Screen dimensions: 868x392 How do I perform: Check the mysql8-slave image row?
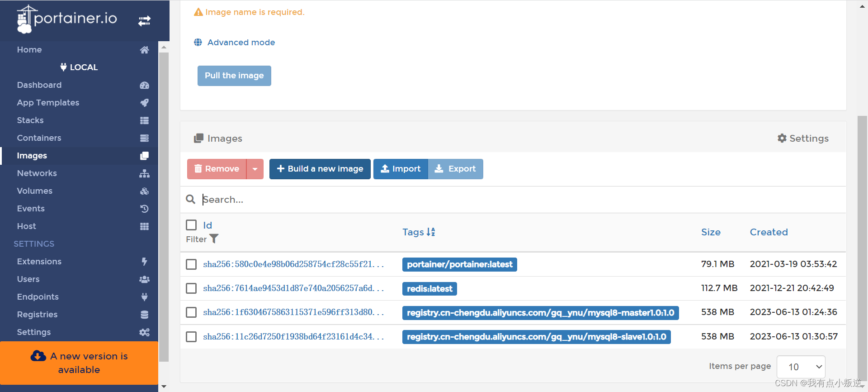pos(191,337)
